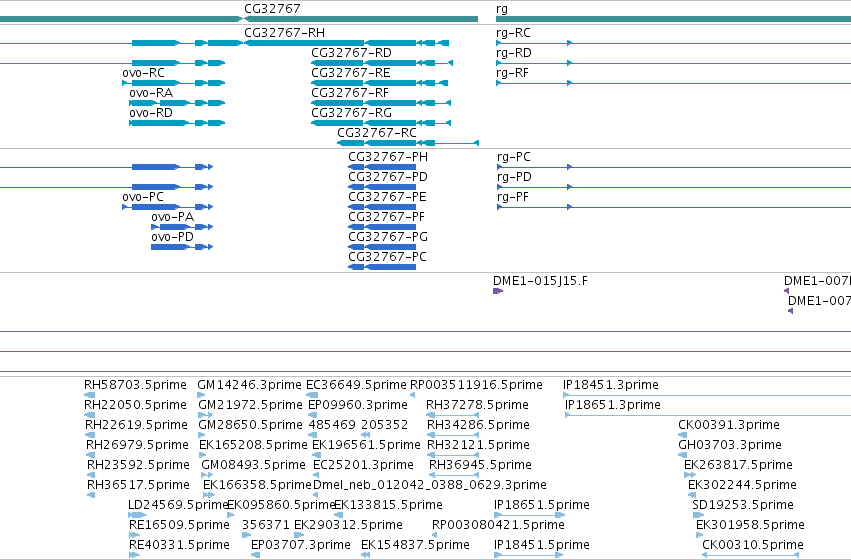
Task: Open EST label RH26979.5prime
Action: (137, 445)
